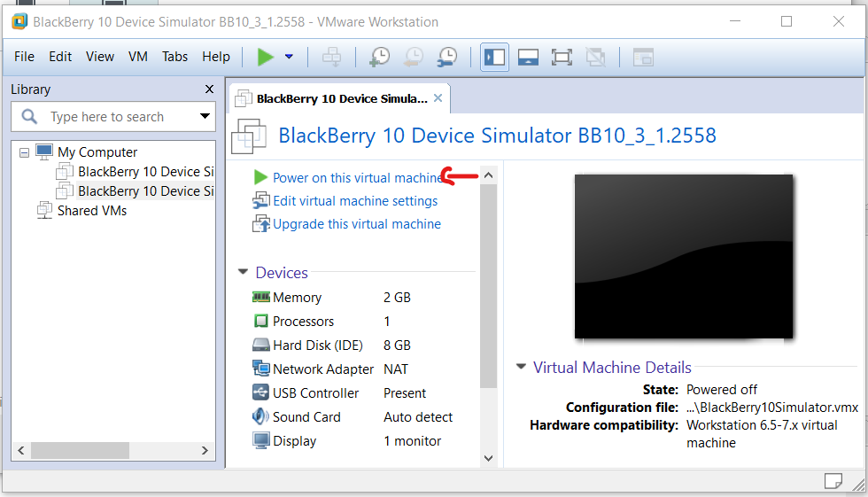Click the Devices section heading

[282, 273]
